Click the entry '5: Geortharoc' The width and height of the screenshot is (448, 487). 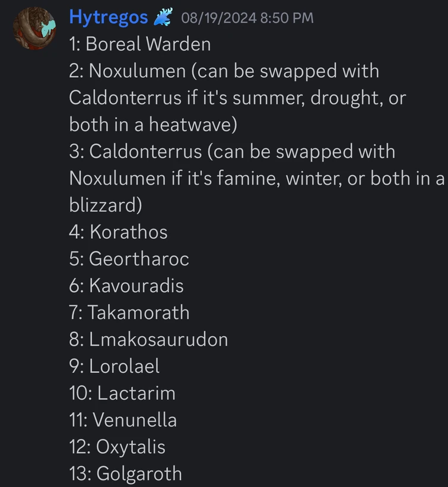coord(129,259)
